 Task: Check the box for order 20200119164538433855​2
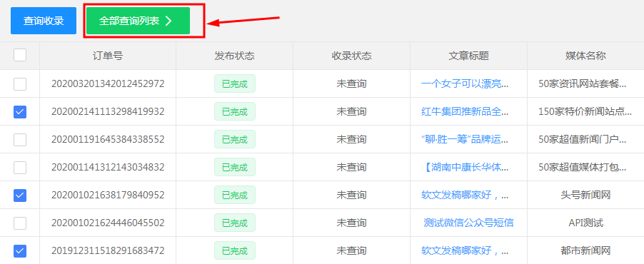coord(20,140)
